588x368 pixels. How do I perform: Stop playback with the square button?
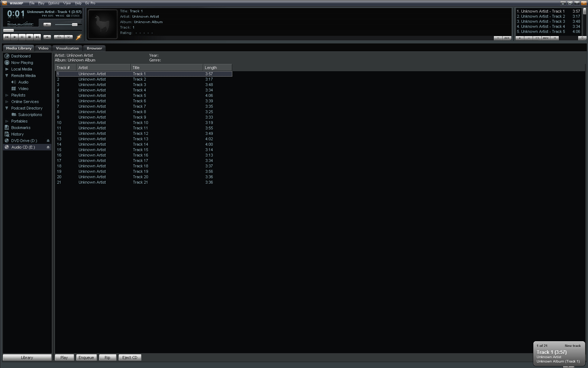pos(30,37)
